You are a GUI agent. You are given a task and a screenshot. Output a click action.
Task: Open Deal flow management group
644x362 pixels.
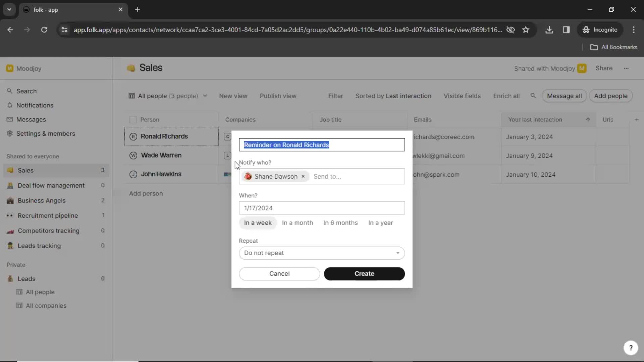[x=51, y=185]
